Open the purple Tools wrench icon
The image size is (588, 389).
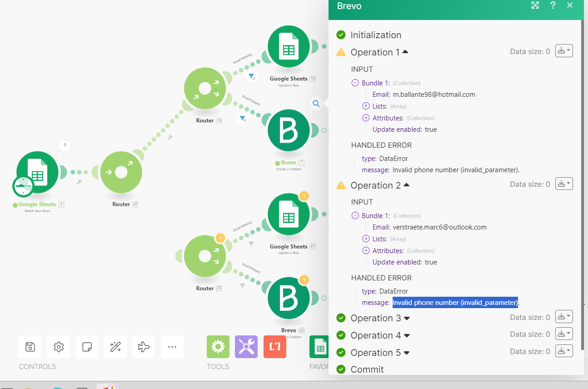click(246, 347)
